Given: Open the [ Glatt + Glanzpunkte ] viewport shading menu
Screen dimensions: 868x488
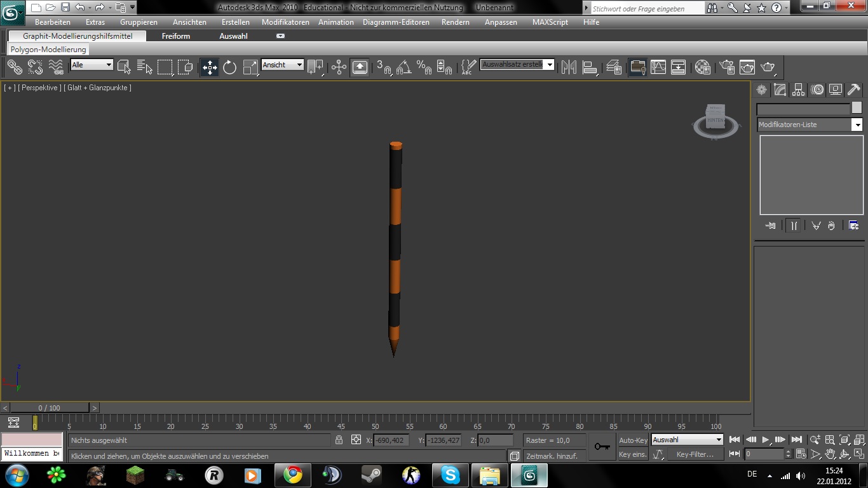Looking at the screenshot, I should 98,88.
